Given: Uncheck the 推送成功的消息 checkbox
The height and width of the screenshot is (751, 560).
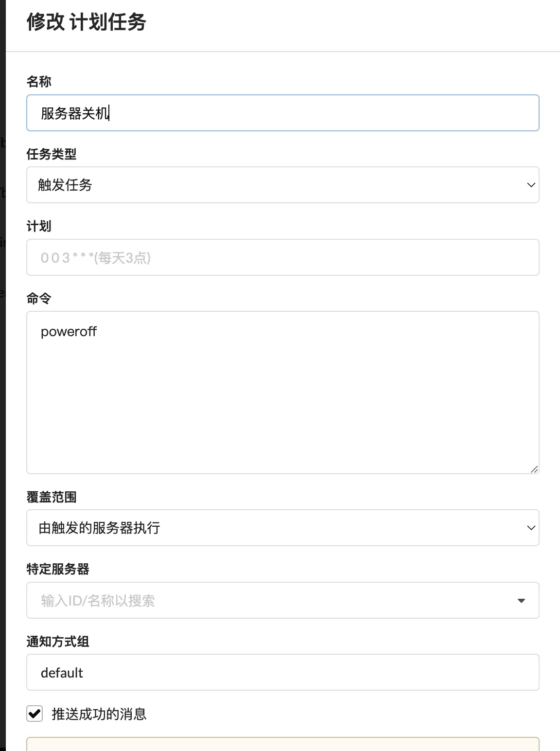Looking at the screenshot, I should tap(35, 714).
